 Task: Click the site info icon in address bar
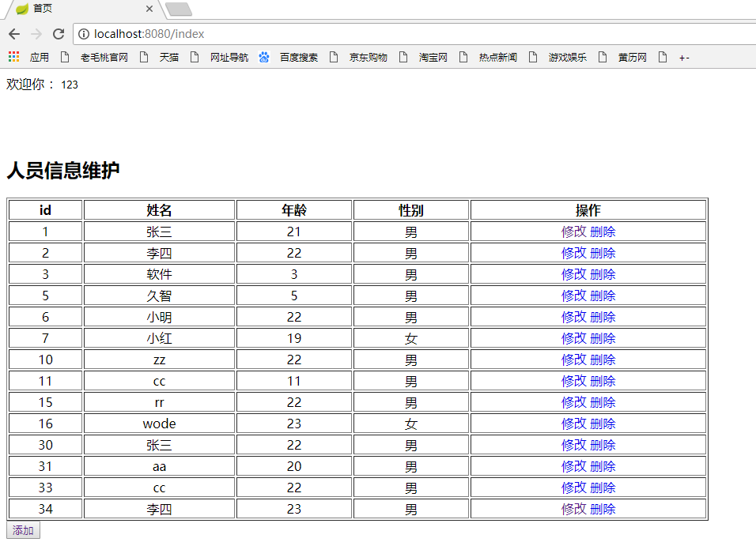pos(84,34)
